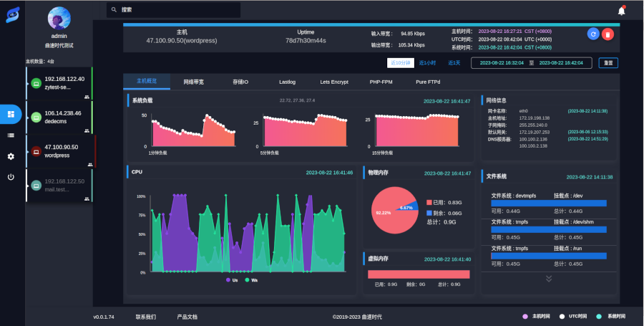Viewport: 644px width, 326px height.
Task: Click the app logo icon
Action: tap(12, 15)
